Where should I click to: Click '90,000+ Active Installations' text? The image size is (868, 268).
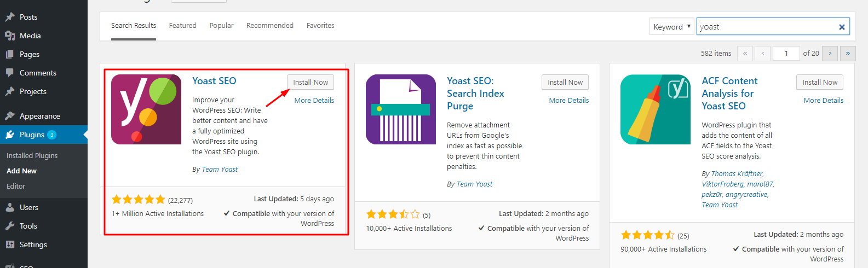664,249
